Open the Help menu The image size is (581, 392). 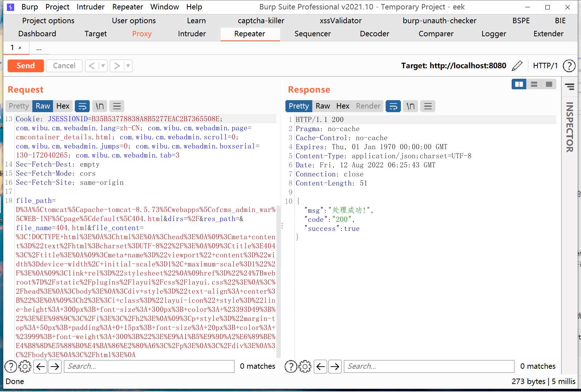[x=194, y=7]
